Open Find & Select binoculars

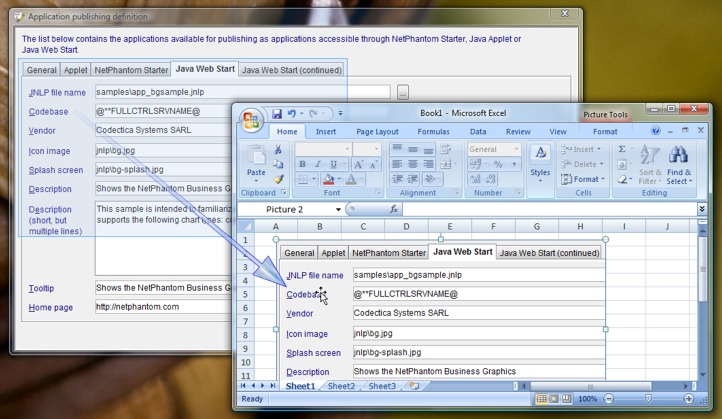678,156
